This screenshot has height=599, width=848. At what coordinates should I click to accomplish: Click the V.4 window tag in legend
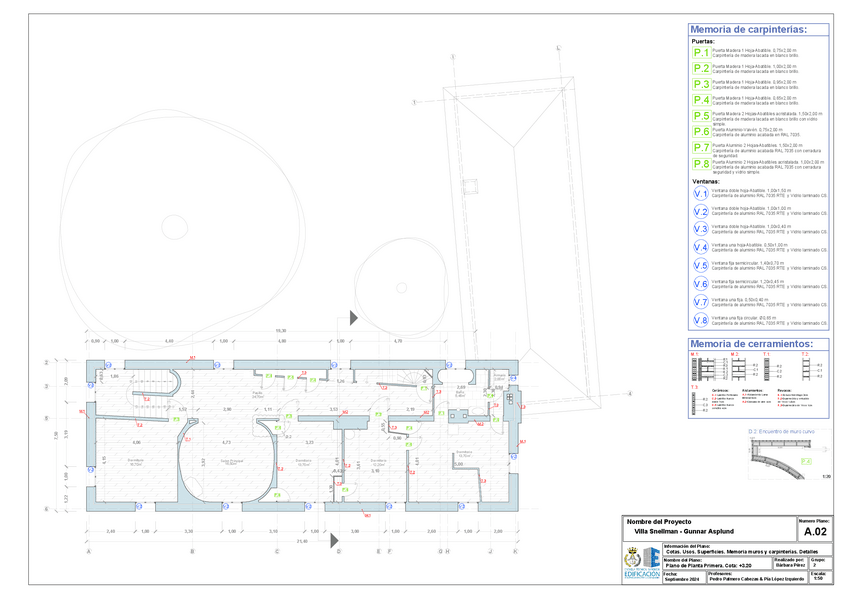[x=701, y=247]
